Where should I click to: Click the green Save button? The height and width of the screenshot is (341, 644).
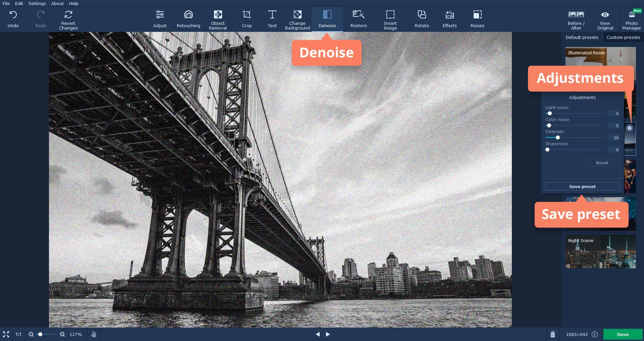623,334
